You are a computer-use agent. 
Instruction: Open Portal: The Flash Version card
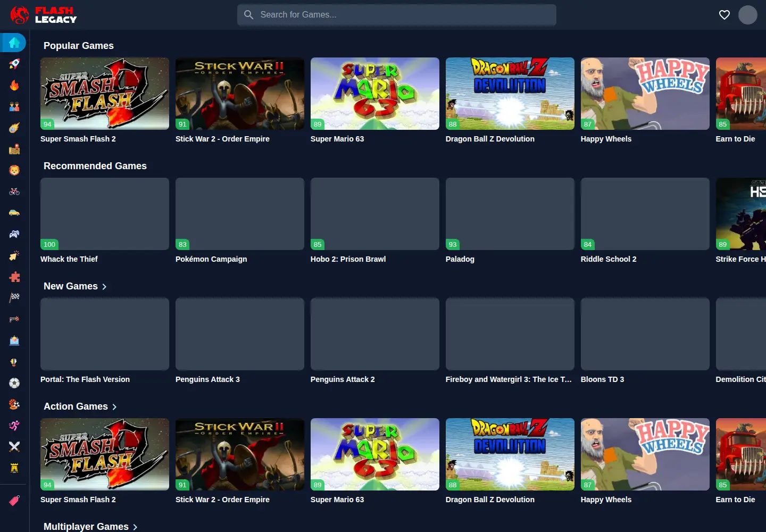click(x=105, y=334)
